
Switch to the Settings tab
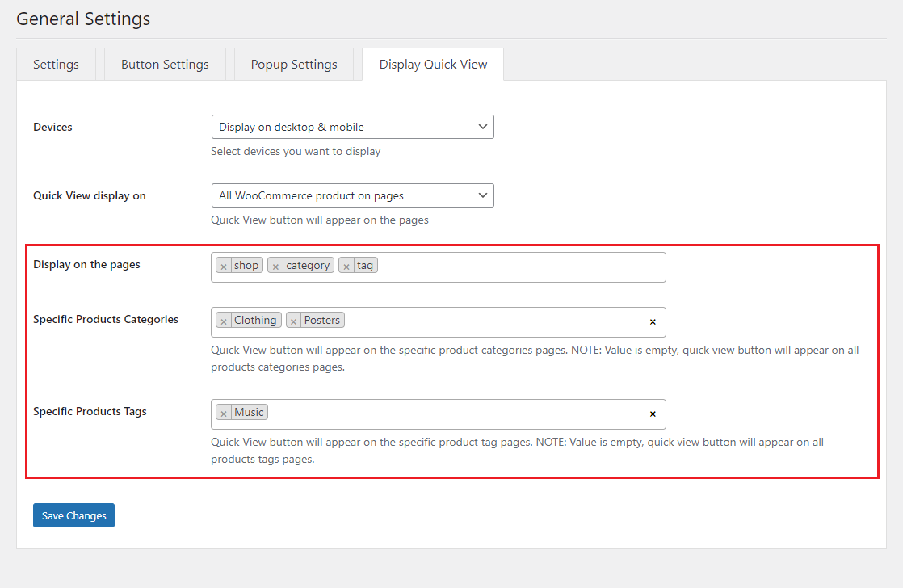(x=56, y=65)
